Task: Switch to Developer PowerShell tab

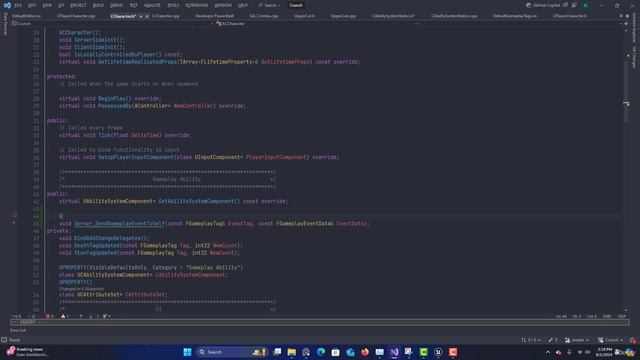Action: pyautogui.click(x=214, y=16)
